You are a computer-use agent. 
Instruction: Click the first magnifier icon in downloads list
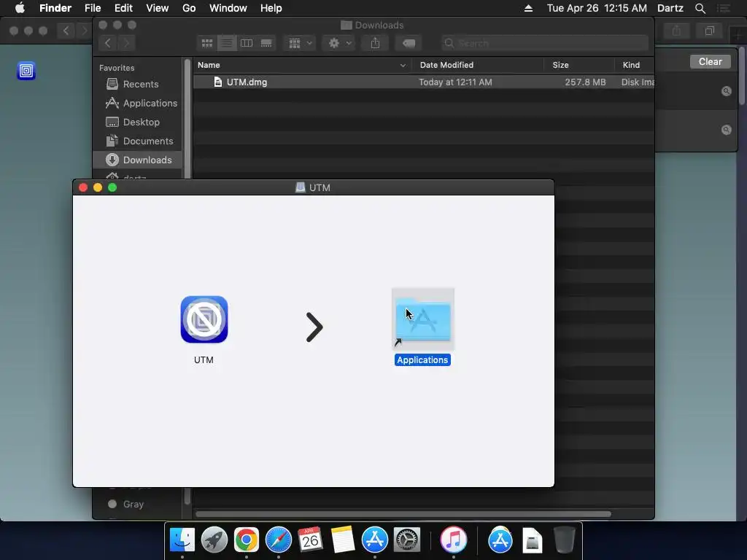726,91
